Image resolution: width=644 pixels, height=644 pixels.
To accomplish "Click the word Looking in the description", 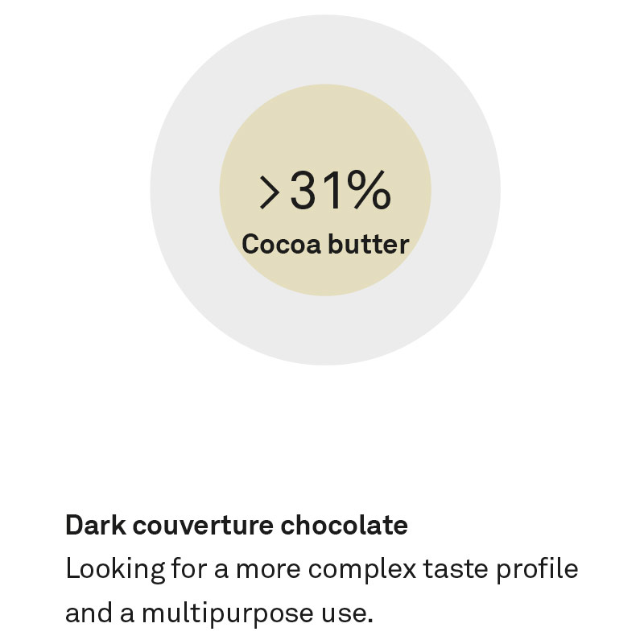I will (115, 570).
